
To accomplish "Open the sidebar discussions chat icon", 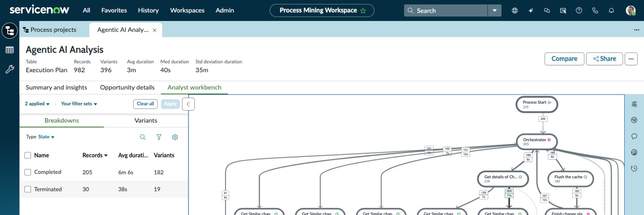I will [x=547, y=10].
